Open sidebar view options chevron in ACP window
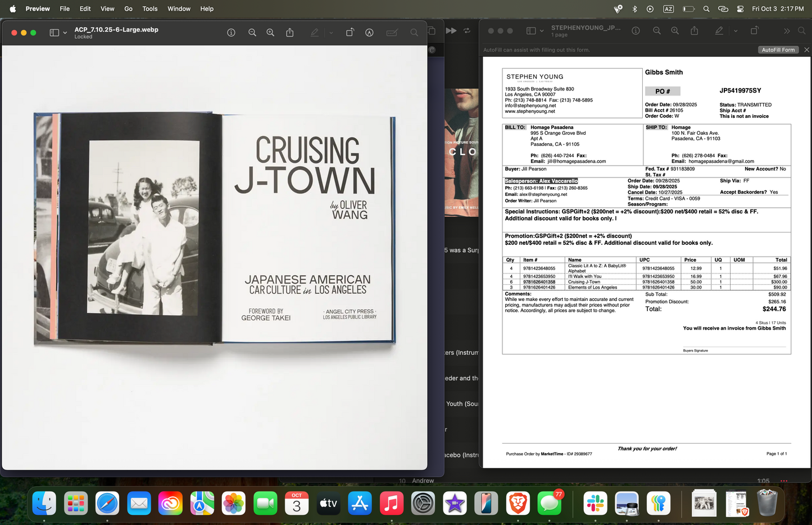 (x=65, y=33)
